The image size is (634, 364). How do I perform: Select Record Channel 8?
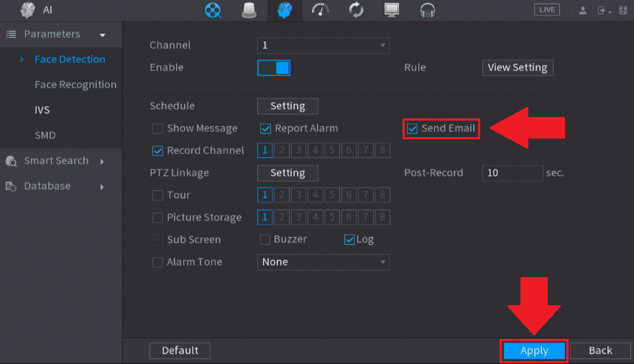[x=382, y=151]
